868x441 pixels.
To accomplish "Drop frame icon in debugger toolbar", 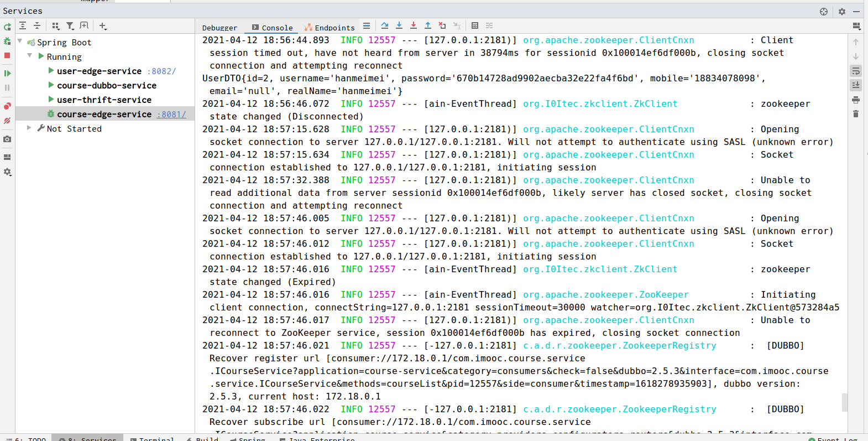I will tap(442, 25).
